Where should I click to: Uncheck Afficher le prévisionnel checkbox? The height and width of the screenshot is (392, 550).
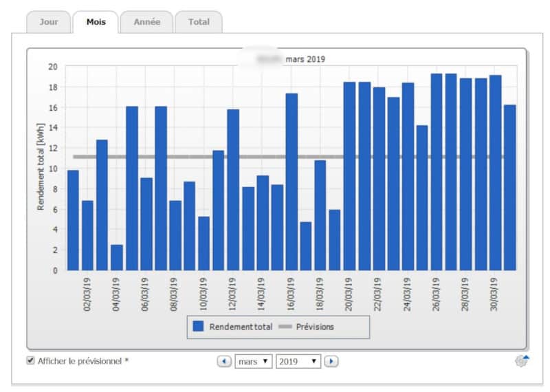click(30, 361)
